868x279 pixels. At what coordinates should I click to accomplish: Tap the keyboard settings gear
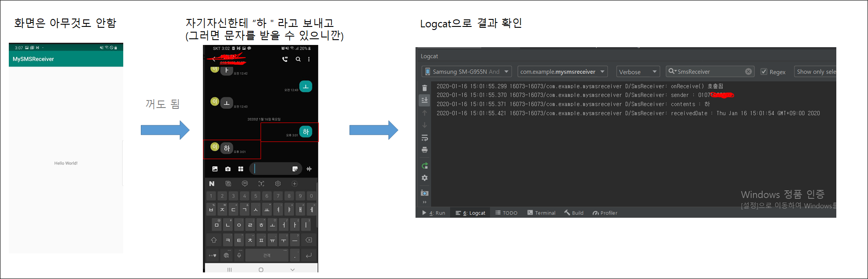(278, 184)
